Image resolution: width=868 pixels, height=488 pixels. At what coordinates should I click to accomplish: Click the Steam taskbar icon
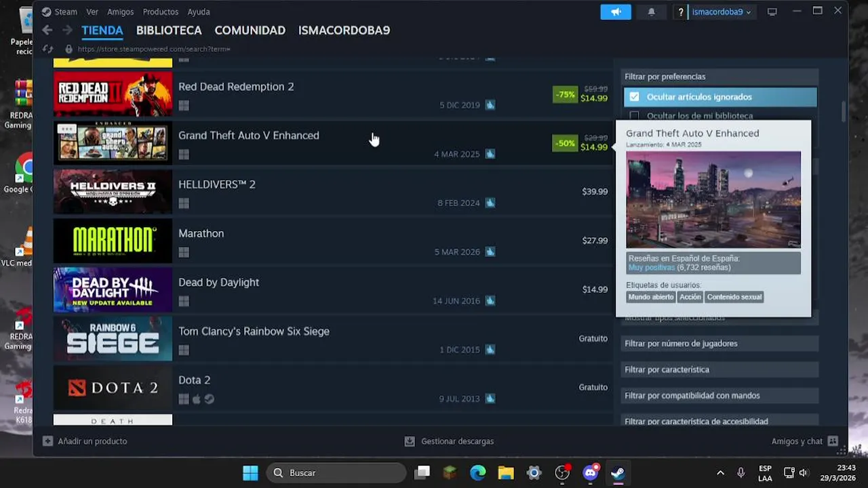618,472
